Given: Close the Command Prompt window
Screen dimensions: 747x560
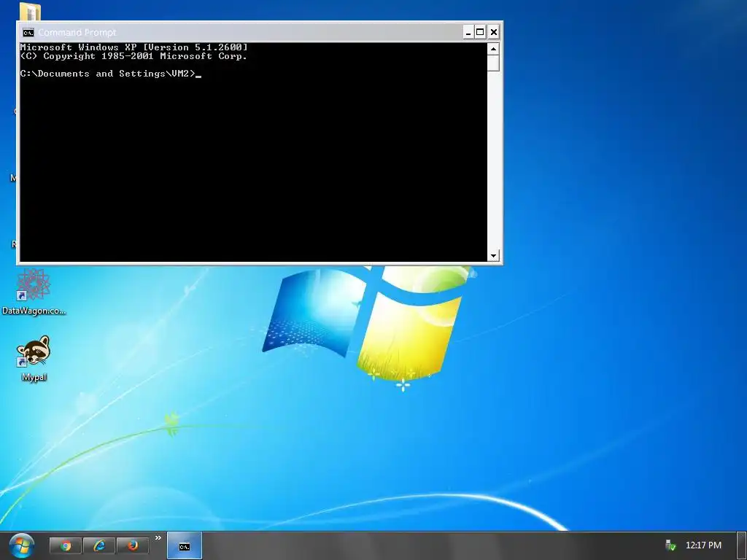Looking at the screenshot, I should [494, 32].
